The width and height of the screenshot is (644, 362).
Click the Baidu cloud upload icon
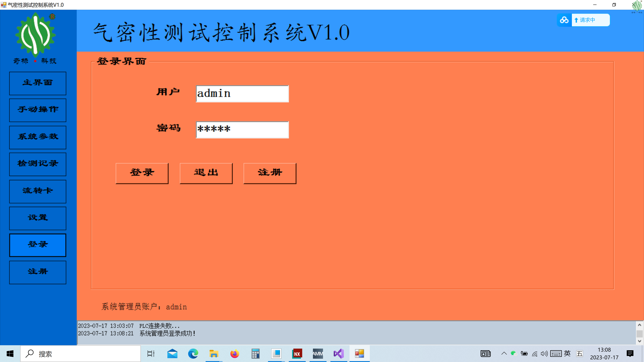point(564,20)
